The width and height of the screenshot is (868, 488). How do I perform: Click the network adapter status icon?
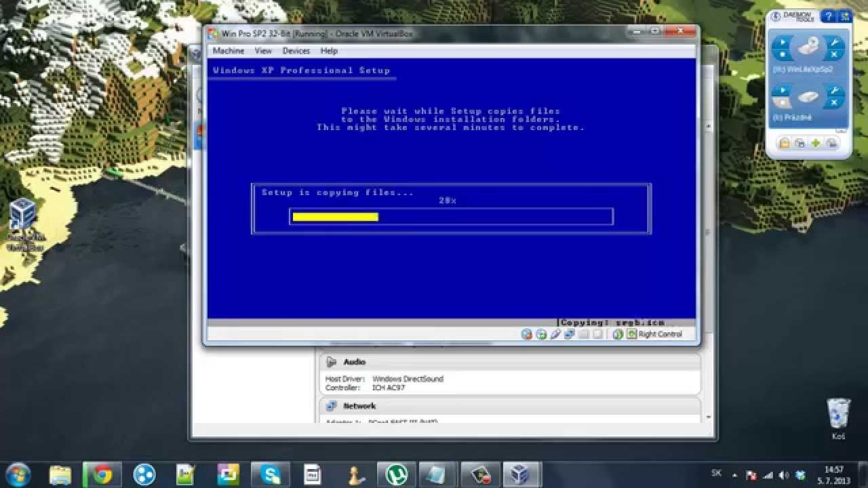pos(570,334)
